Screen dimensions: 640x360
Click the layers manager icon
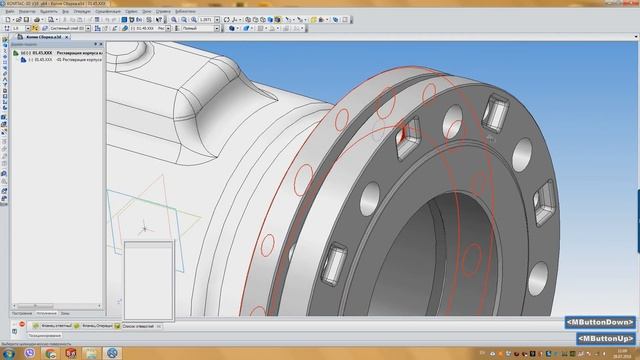[x=45, y=28]
